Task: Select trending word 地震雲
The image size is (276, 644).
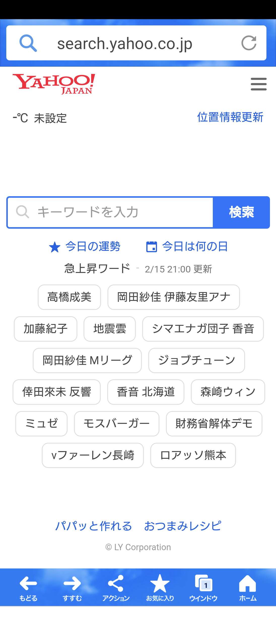Action: point(110,329)
